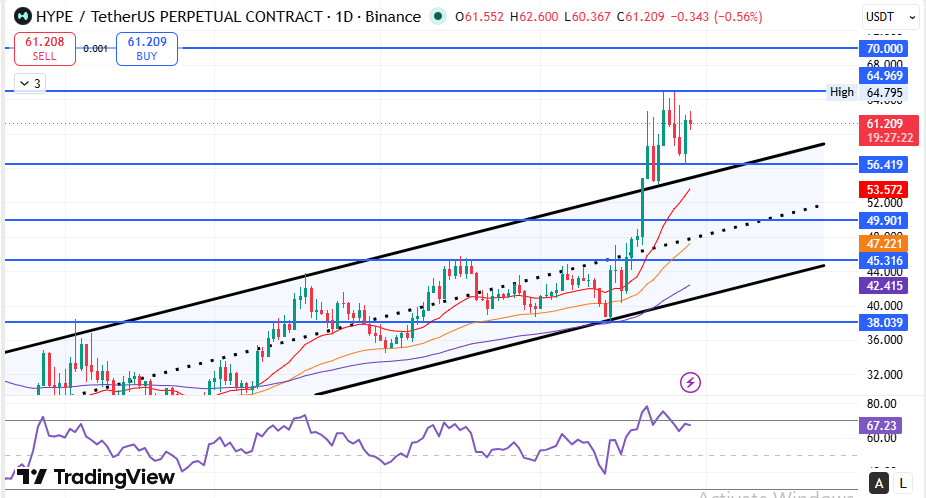Image resolution: width=926 pixels, height=498 pixels.
Task: Select the 64.969 price level label
Action: coord(884,76)
